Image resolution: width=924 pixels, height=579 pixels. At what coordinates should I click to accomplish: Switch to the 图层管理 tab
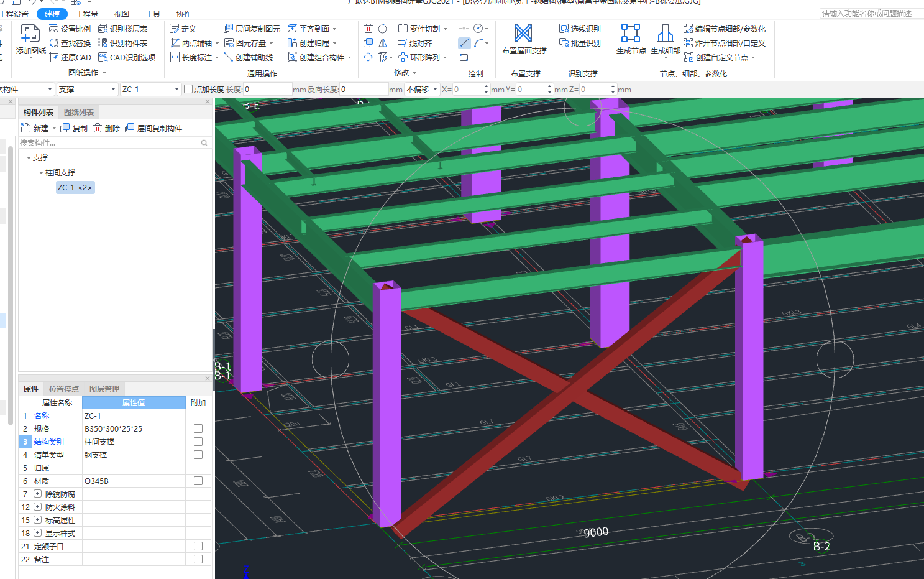[104, 389]
